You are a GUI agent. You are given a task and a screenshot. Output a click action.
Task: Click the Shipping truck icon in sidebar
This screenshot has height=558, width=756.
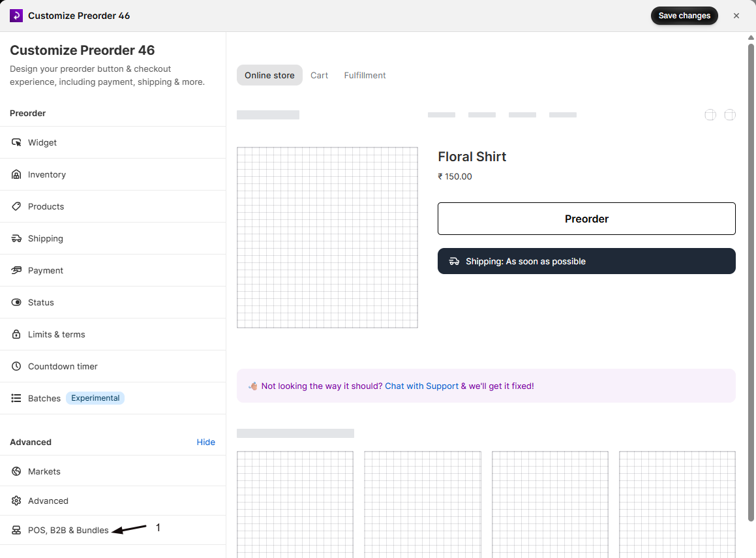point(16,238)
